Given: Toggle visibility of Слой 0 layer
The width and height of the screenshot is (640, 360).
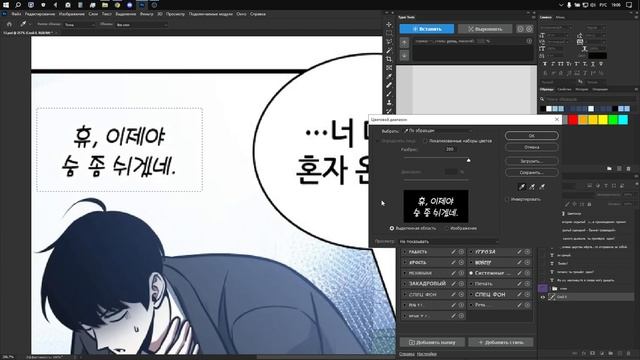Looking at the screenshot, I should click(x=543, y=297).
